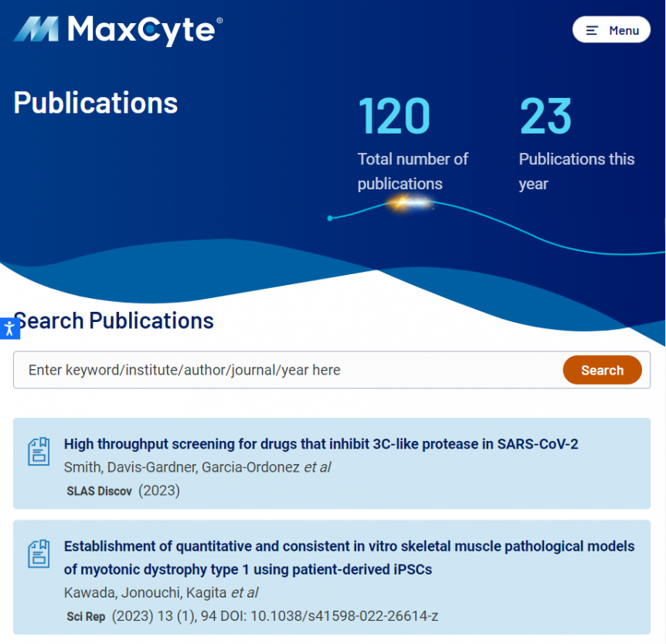Screen dimensions: 666x644
Task: Click the Publications page heading
Action: [x=95, y=103]
